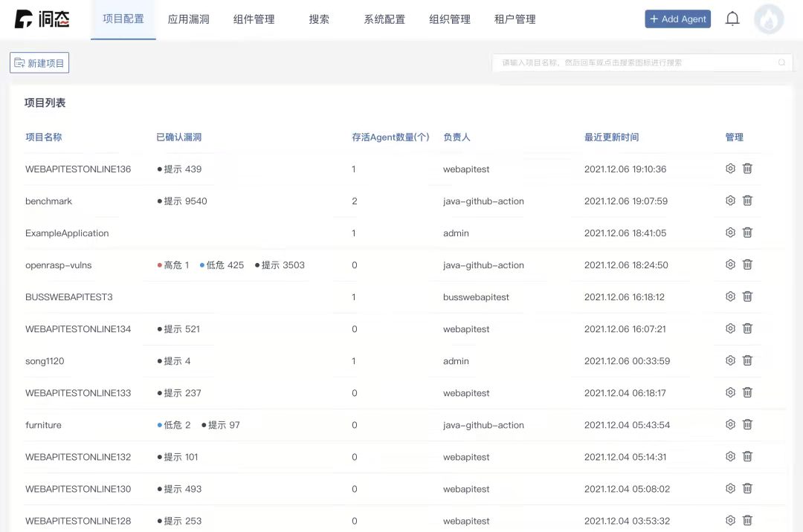Click project name song1120
This screenshot has width=803, height=532.
[x=45, y=360]
